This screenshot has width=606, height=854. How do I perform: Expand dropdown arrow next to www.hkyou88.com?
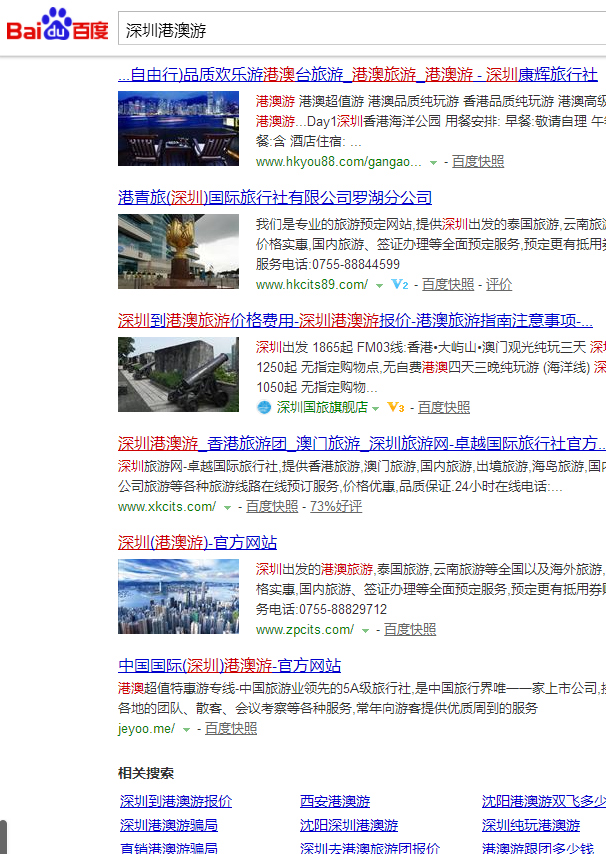(433, 162)
